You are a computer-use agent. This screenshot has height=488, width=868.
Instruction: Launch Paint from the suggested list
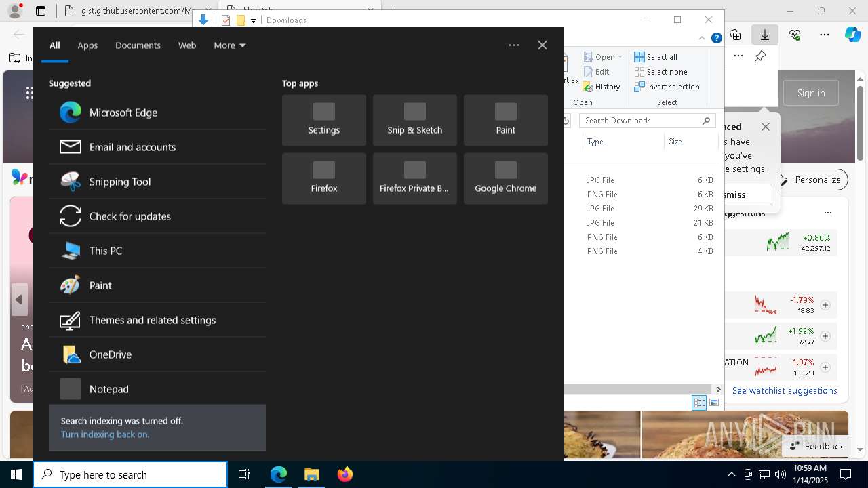(157, 285)
